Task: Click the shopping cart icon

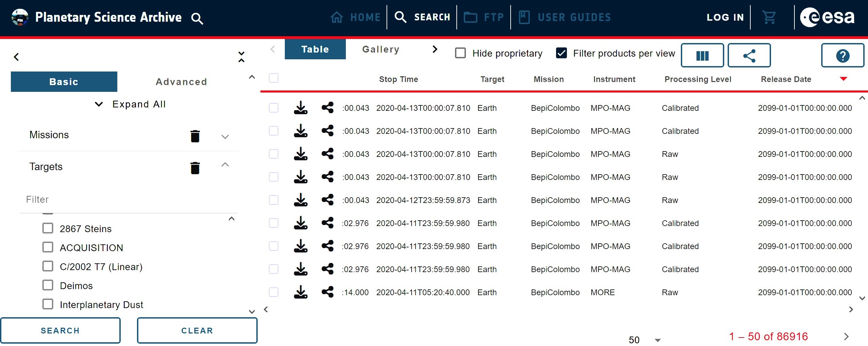Action: click(x=769, y=17)
